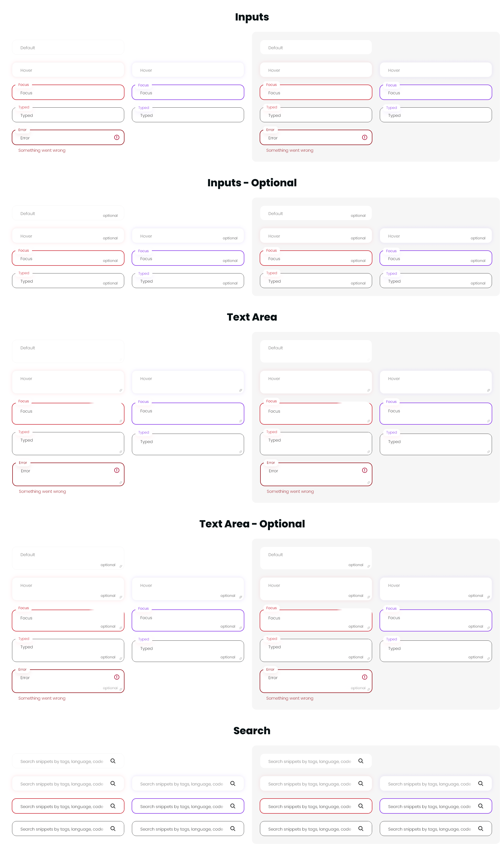Click the error alert icon in the gray-panel Inputs Error field

tap(364, 137)
